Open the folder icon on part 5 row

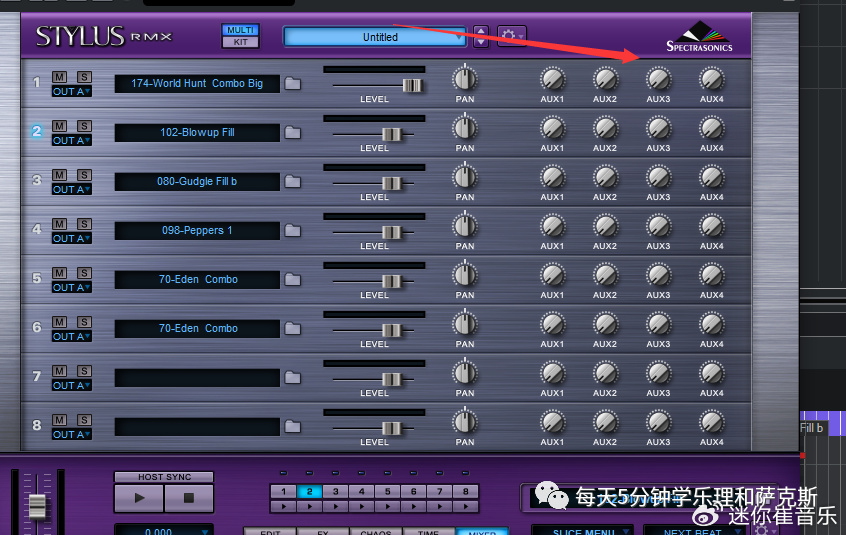(292, 279)
